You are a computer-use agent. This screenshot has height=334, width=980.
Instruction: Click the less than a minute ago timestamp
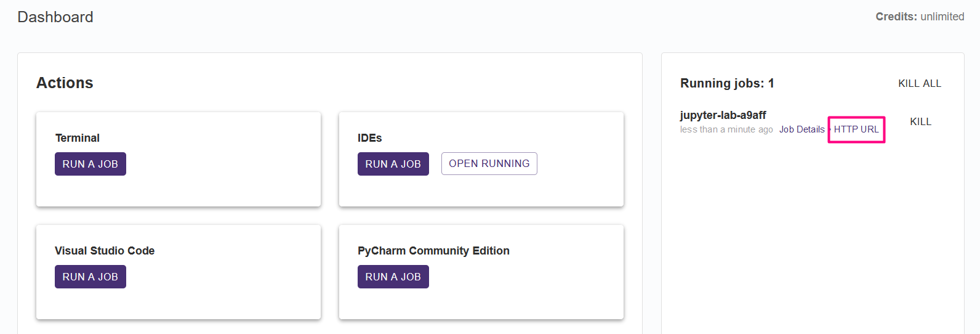[x=726, y=129]
